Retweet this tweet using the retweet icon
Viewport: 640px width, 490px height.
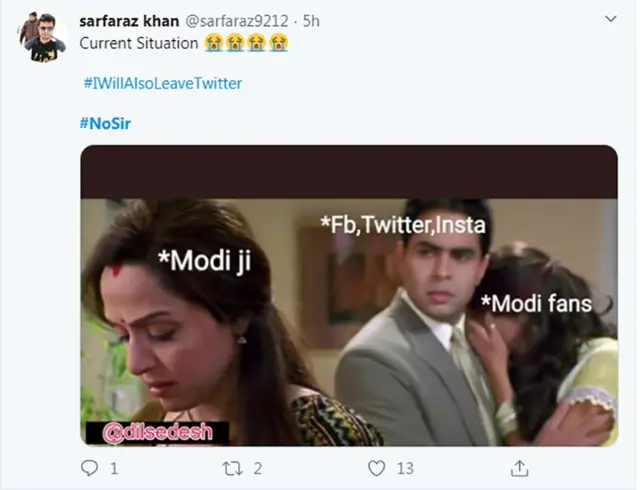231,468
